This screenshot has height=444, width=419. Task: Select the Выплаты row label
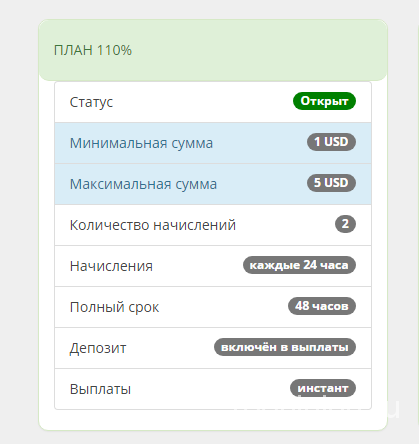click(x=100, y=389)
